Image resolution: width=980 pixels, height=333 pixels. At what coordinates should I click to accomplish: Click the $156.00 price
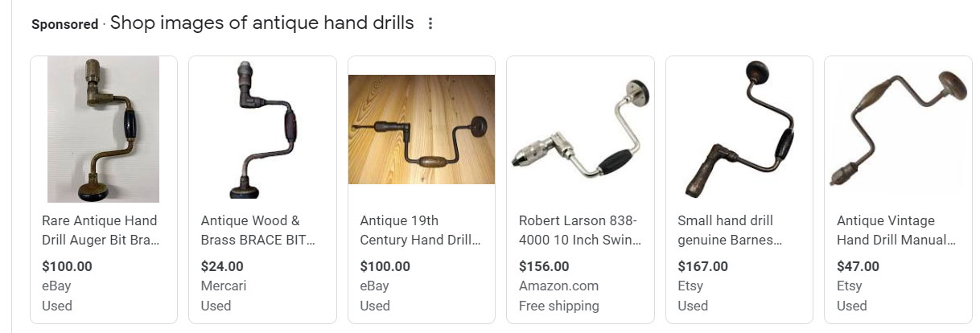544,266
